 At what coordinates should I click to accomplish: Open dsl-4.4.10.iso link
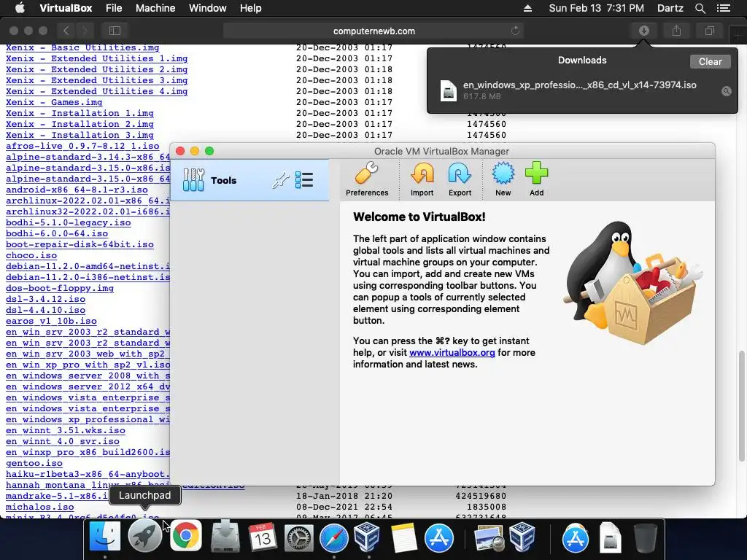[45, 310]
